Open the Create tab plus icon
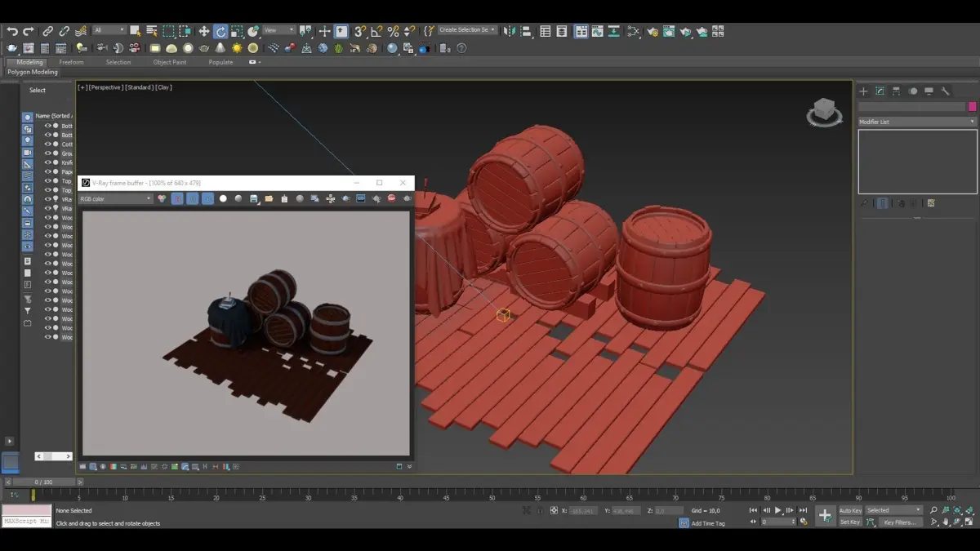The image size is (980, 551). point(863,91)
